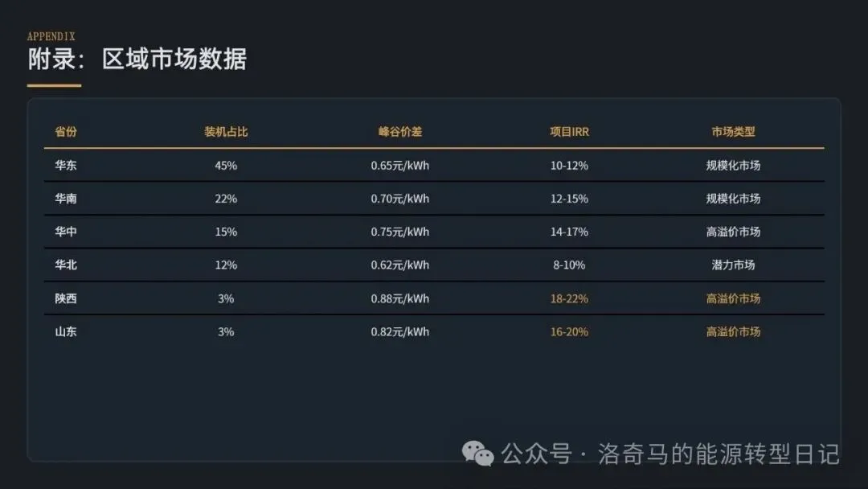Select the 陕西 row label

pyautogui.click(x=66, y=298)
